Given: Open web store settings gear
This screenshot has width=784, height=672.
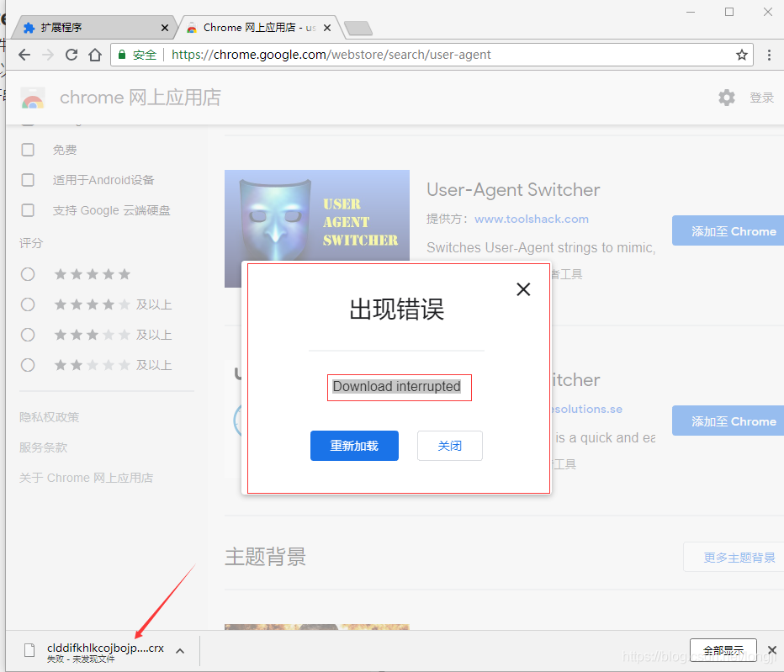Looking at the screenshot, I should pyautogui.click(x=727, y=98).
